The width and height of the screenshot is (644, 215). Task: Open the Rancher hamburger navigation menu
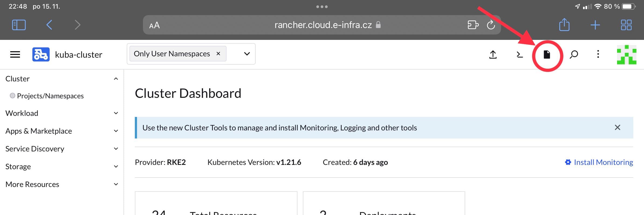click(15, 54)
